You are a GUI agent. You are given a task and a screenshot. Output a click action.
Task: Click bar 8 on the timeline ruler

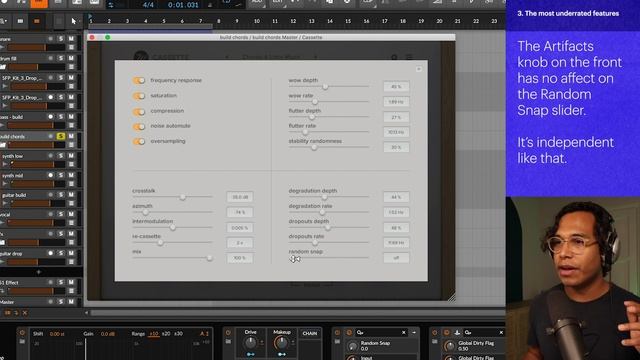click(x=219, y=21)
